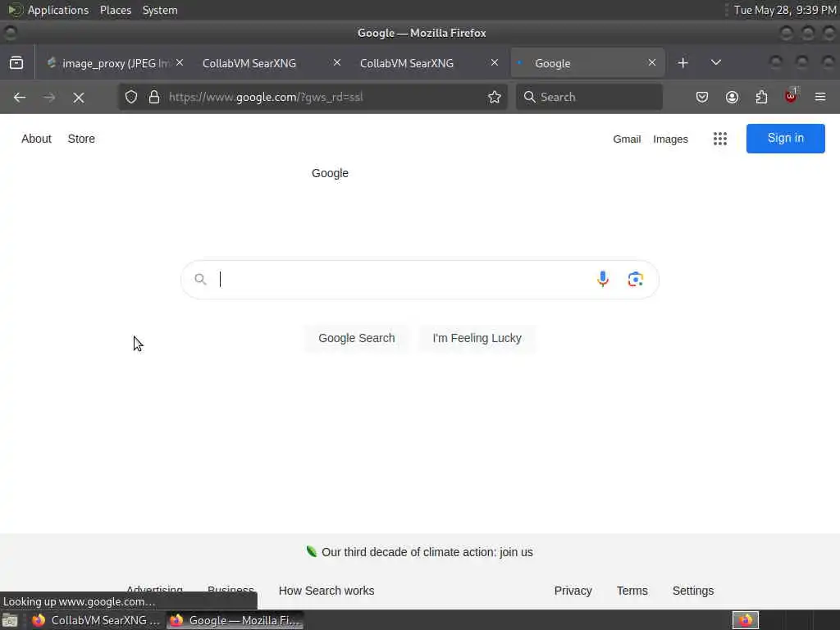
Task: Click Google voice search microphone
Action: (x=603, y=279)
